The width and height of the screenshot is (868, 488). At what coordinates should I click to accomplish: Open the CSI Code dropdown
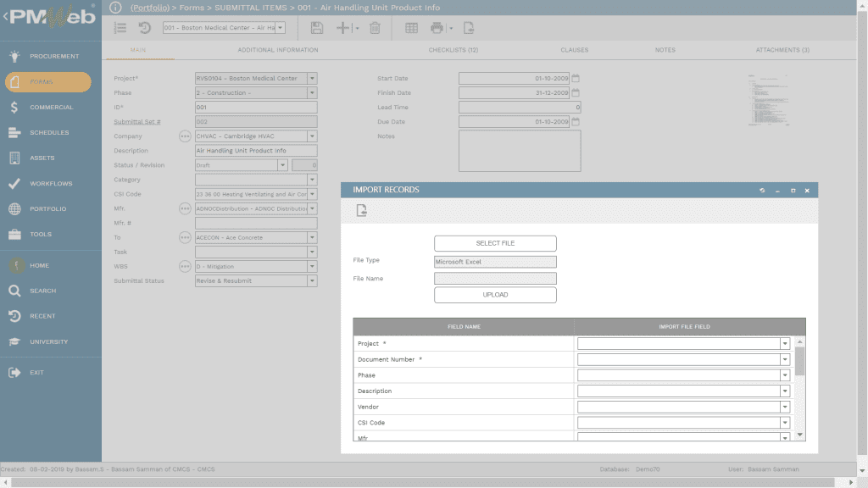[x=312, y=194]
